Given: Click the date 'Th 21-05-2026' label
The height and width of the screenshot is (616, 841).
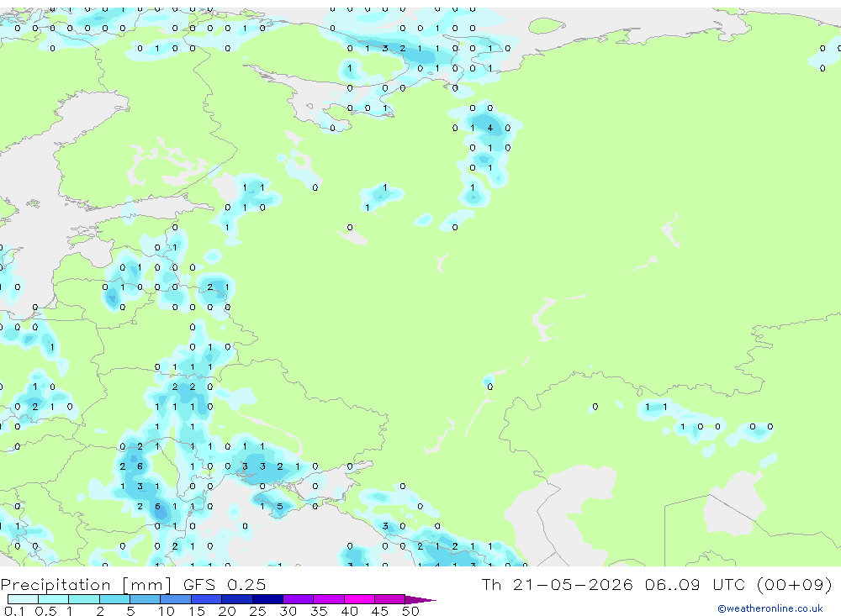Looking at the screenshot, I should [557, 584].
